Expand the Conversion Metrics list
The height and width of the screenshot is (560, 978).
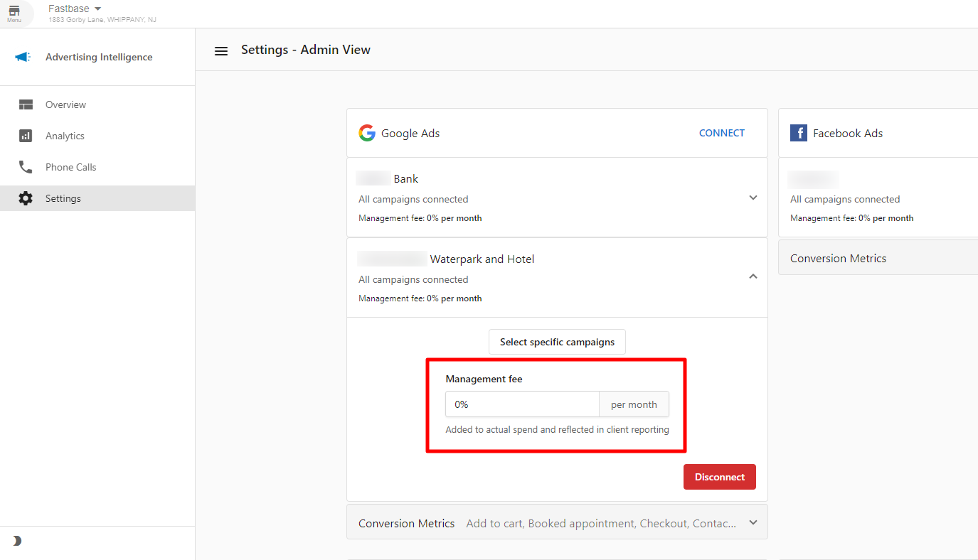(753, 522)
